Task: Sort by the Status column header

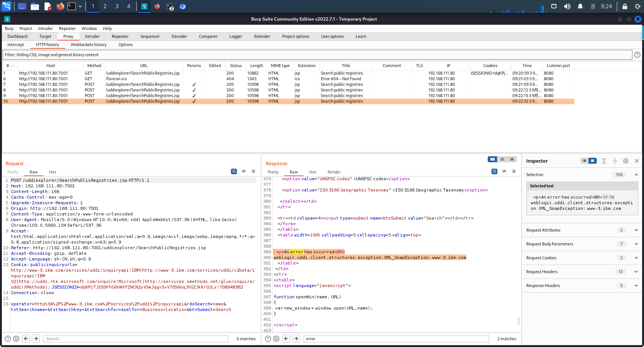Action: (236, 66)
